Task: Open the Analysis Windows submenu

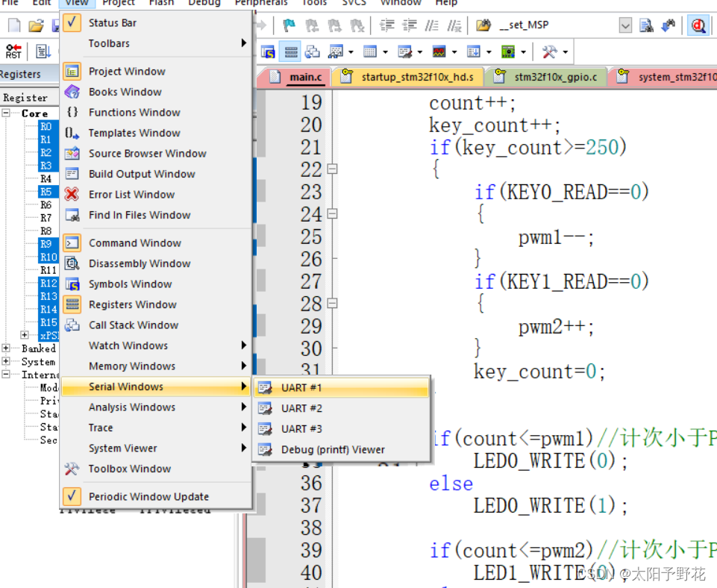Action: click(x=156, y=407)
